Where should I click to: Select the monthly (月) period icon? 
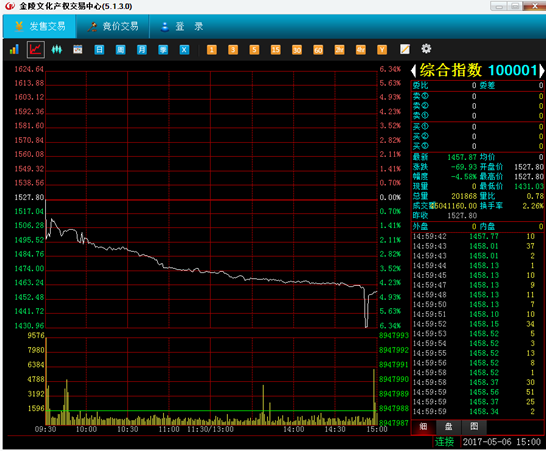[x=142, y=50]
